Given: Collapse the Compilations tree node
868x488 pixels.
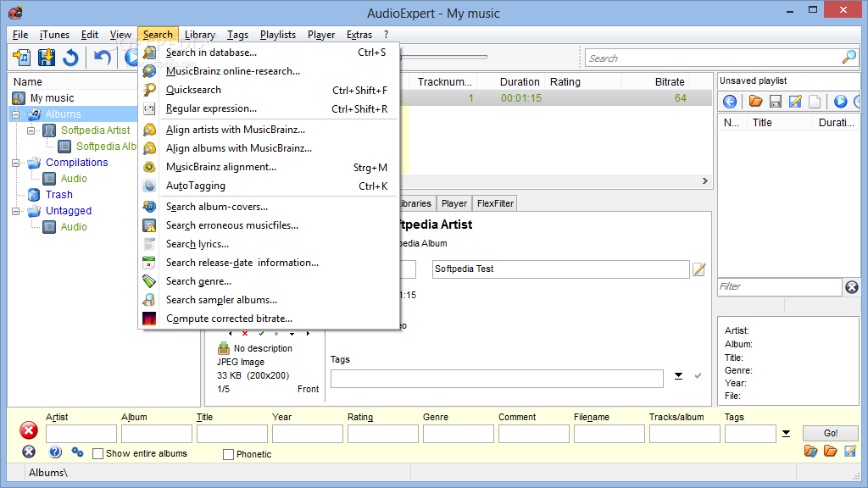Looking at the screenshot, I should [15, 163].
